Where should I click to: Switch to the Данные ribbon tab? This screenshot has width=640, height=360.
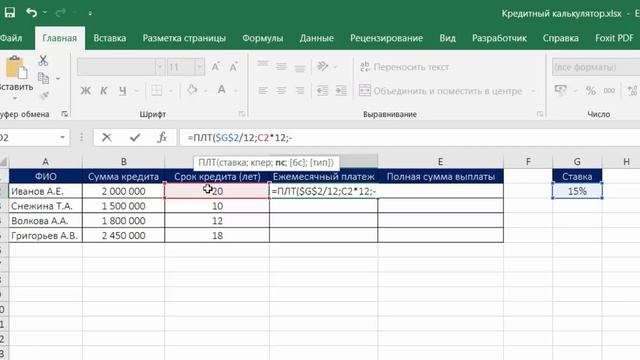pos(316,38)
